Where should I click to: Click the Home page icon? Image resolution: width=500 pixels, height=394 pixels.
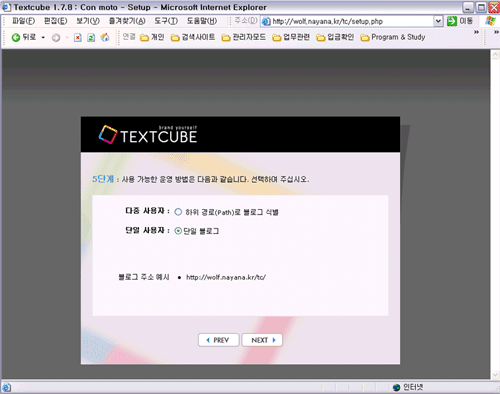tap(105, 37)
